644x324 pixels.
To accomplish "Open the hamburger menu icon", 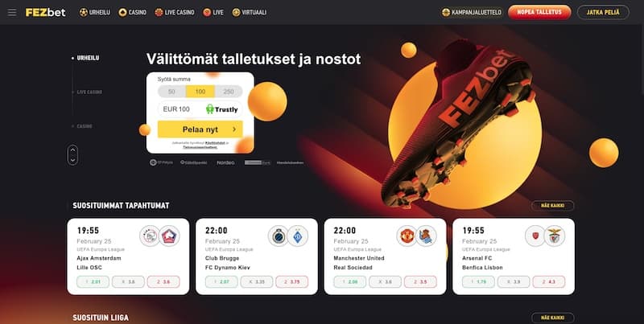I will pos(12,13).
